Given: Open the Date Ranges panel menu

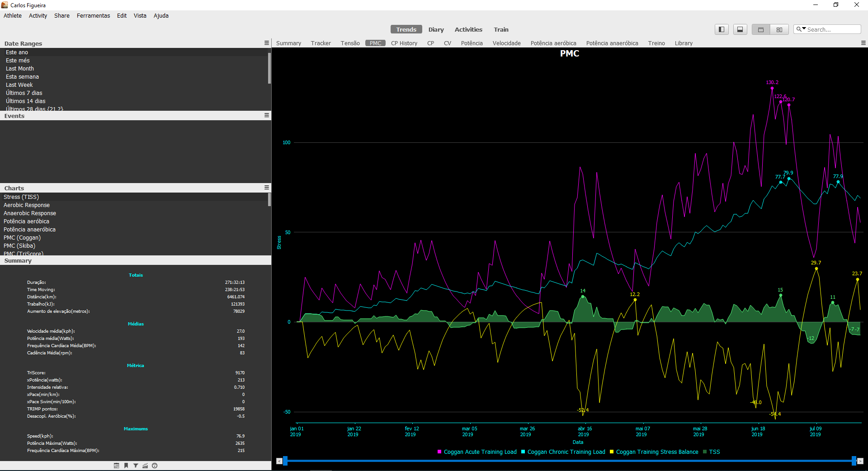Looking at the screenshot, I should (267, 43).
